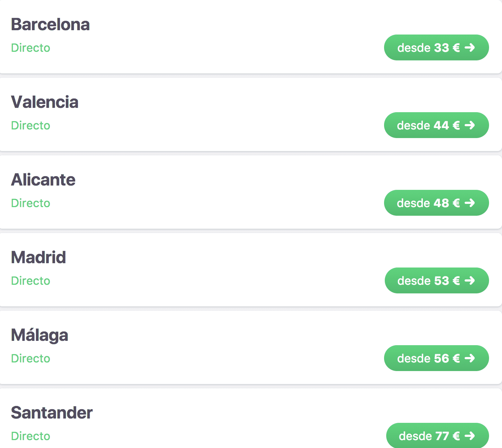Select the Madrid destination title
Image resolution: width=502 pixels, height=448 pixels.
[38, 257]
